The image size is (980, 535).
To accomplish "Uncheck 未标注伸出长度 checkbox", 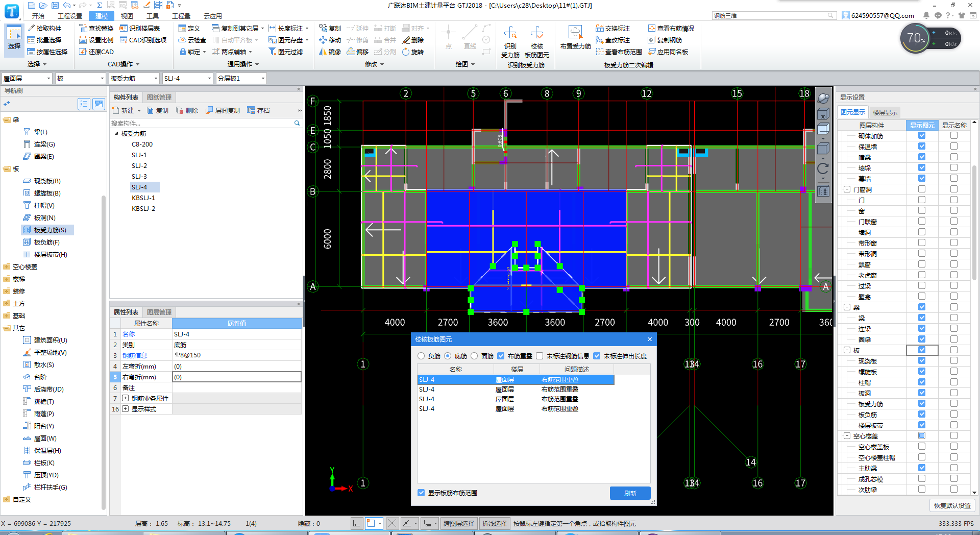I will [x=597, y=356].
